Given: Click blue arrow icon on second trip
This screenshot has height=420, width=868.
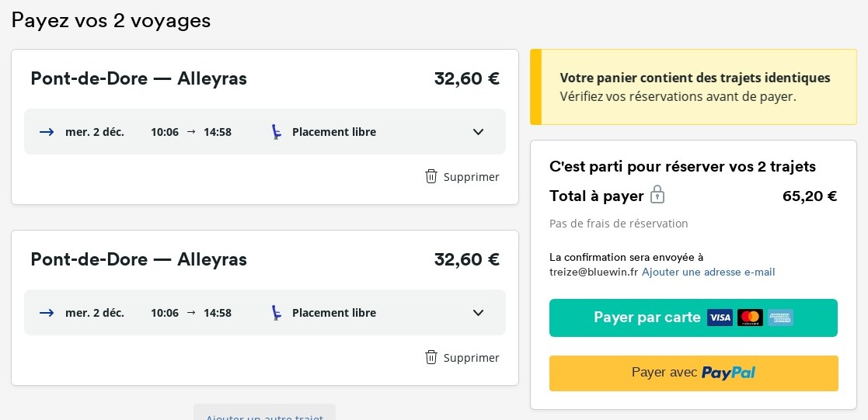Looking at the screenshot, I should tap(47, 313).
